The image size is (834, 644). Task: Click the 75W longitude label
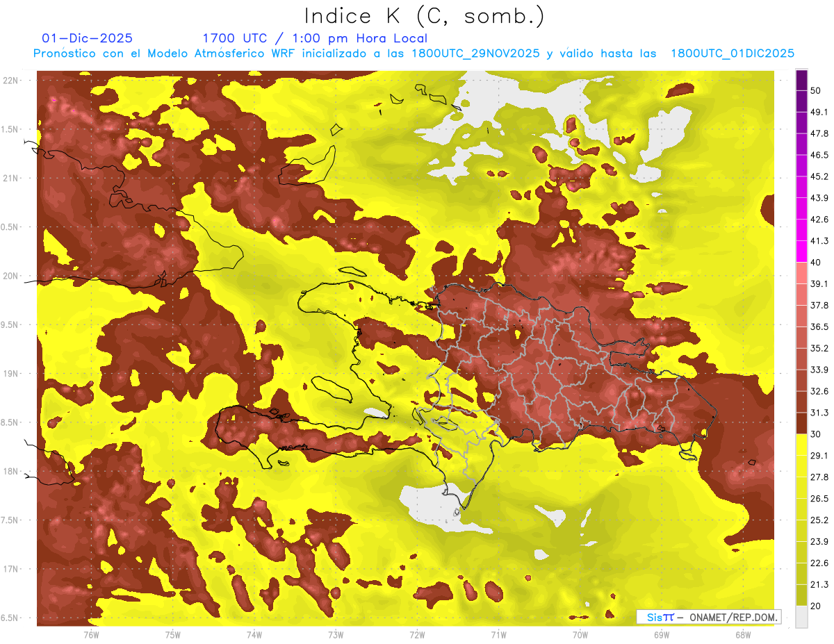click(172, 635)
